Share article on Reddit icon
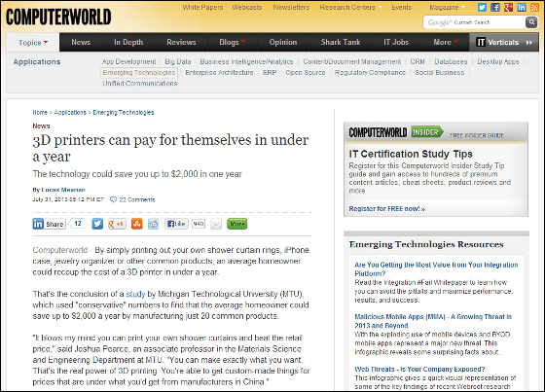The height and width of the screenshot is (392, 545). (x=154, y=224)
